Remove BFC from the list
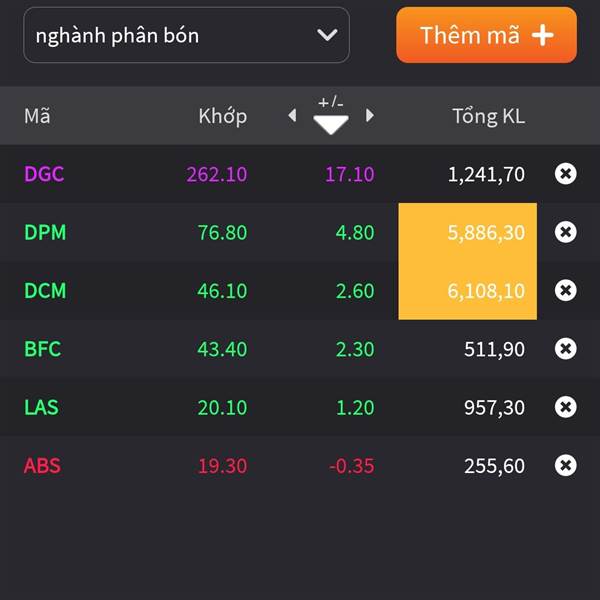The image size is (600, 600). (565, 349)
